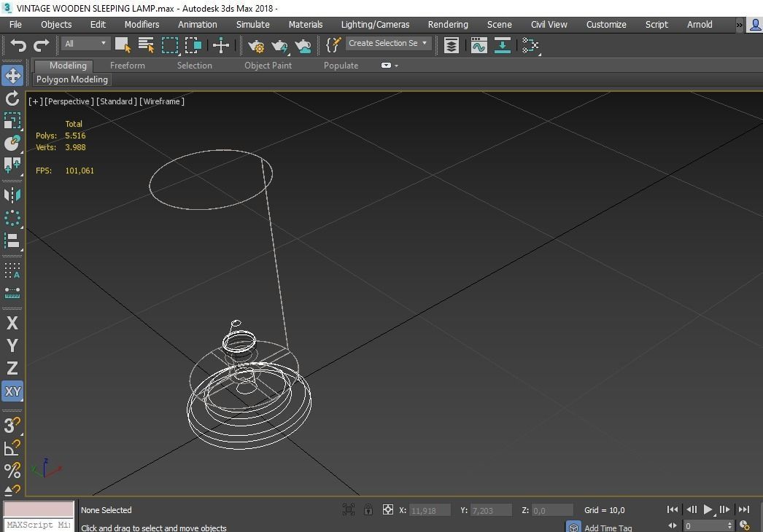This screenshot has height=532, width=763.
Task: Click Edit Named Selection Sets icon
Action: click(x=333, y=45)
